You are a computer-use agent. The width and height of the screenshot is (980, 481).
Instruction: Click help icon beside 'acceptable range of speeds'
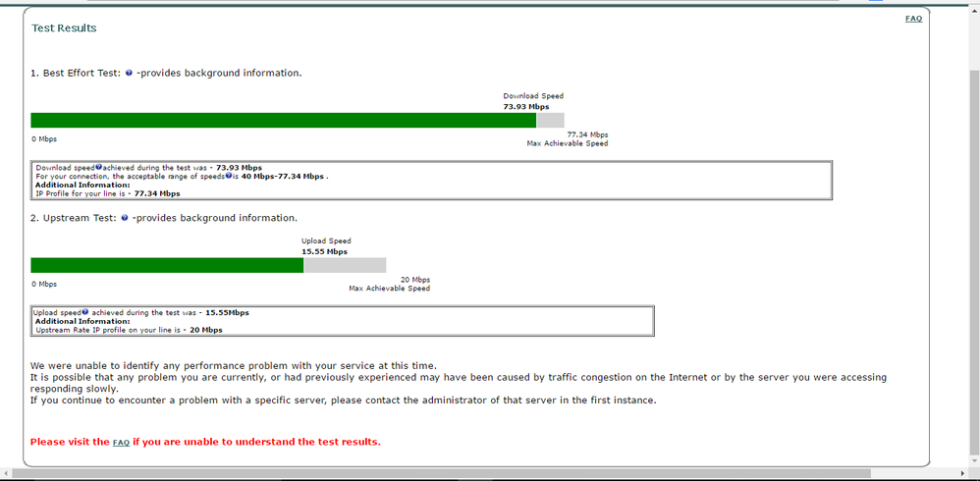pyautogui.click(x=229, y=176)
